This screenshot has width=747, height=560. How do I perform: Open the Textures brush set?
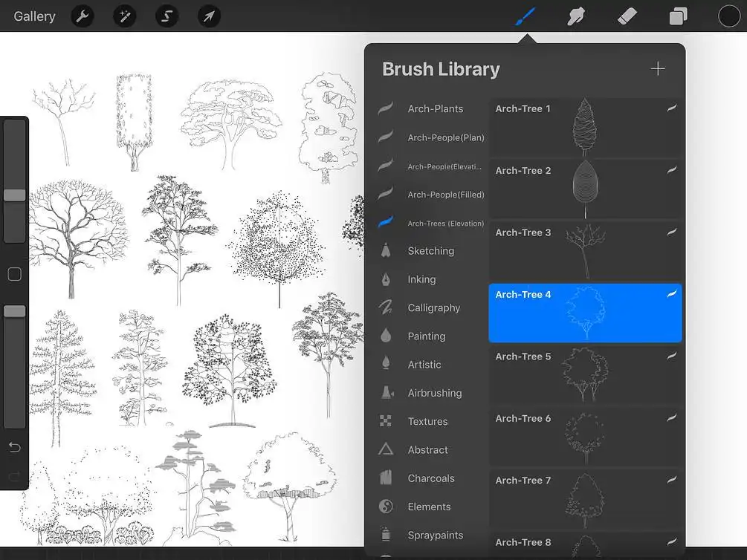[x=427, y=421]
